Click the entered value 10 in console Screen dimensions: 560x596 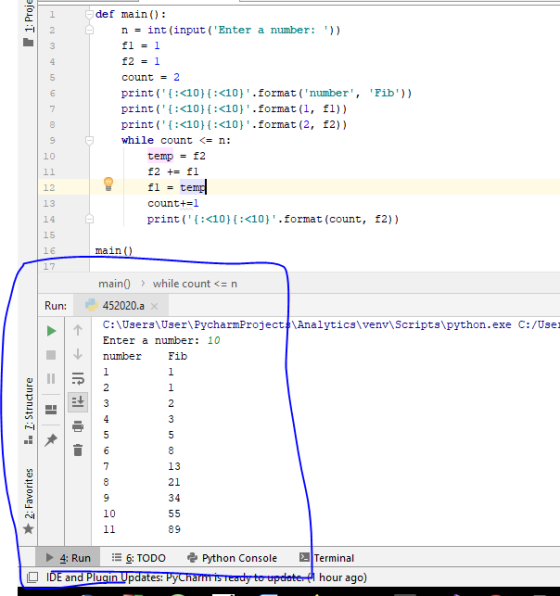tap(214, 340)
